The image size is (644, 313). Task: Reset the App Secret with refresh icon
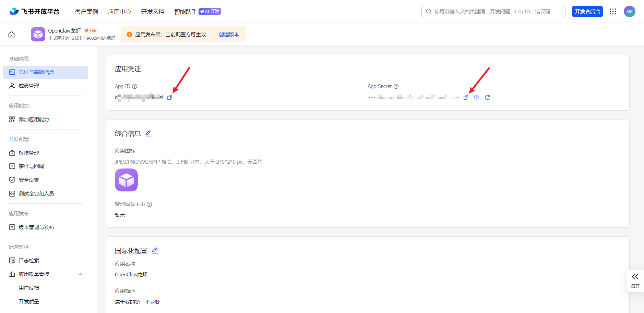tap(487, 98)
